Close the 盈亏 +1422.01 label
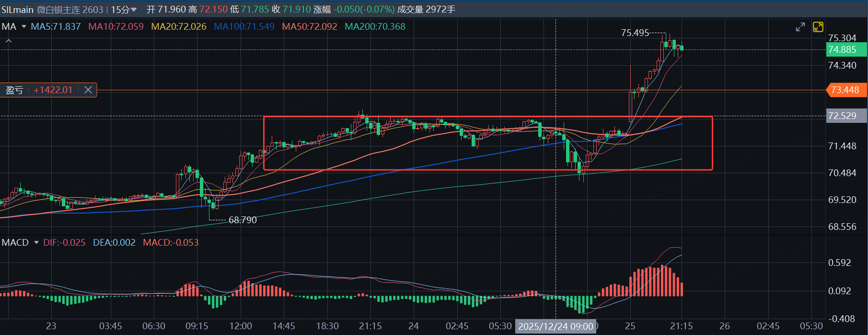The width and height of the screenshot is (868, 335). coord(88,90)
